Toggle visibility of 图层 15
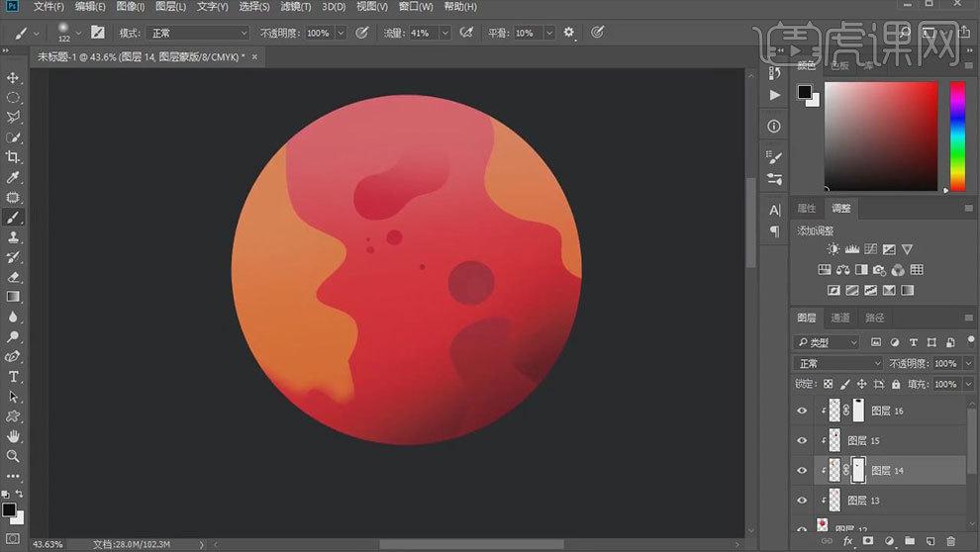The height and width of the screenshot is (552, 980). pos(802,441)
